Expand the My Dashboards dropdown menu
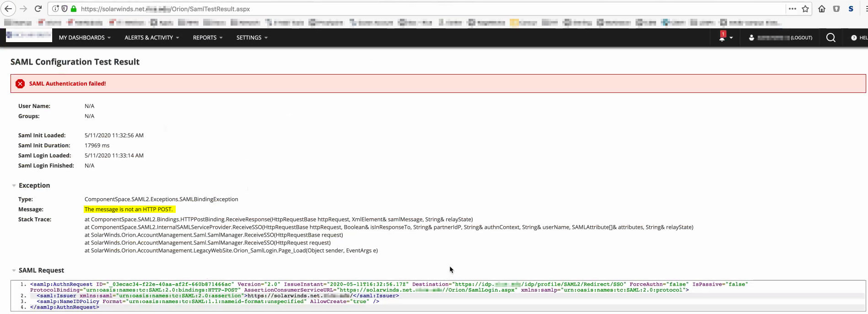 [x=85, y=38]
